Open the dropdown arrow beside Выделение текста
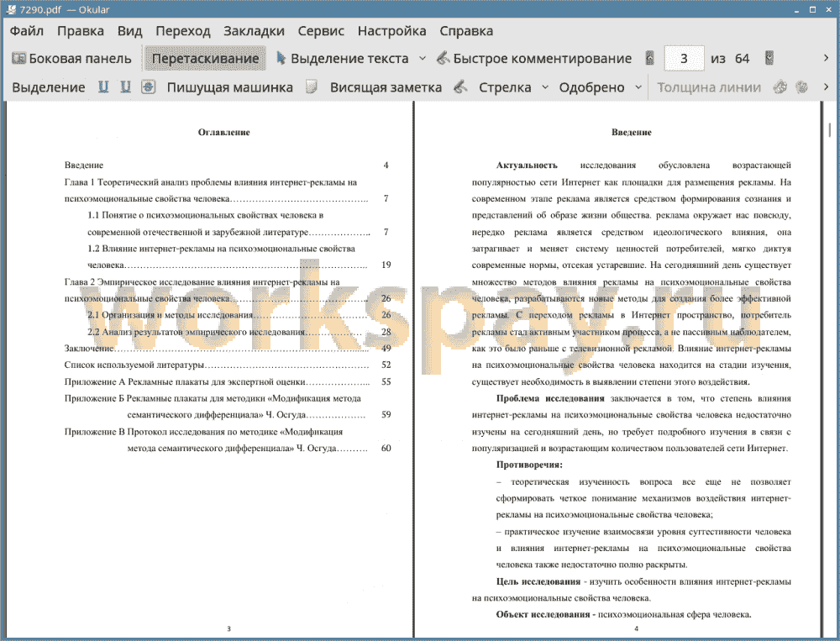The height and width of the screenshot is (641, 840). pyautogui.click(x=423, y=59)
